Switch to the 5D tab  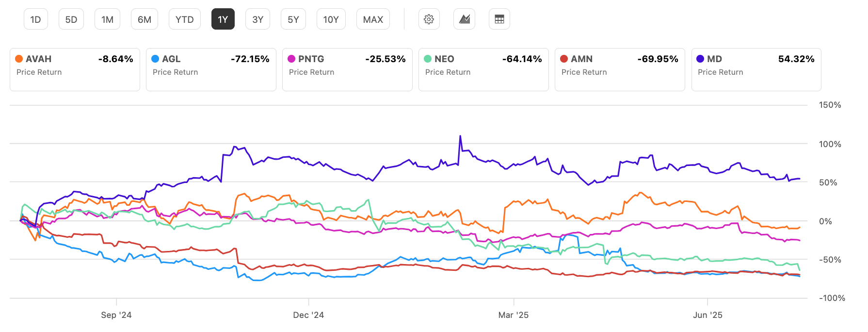(x=71, y=19)
